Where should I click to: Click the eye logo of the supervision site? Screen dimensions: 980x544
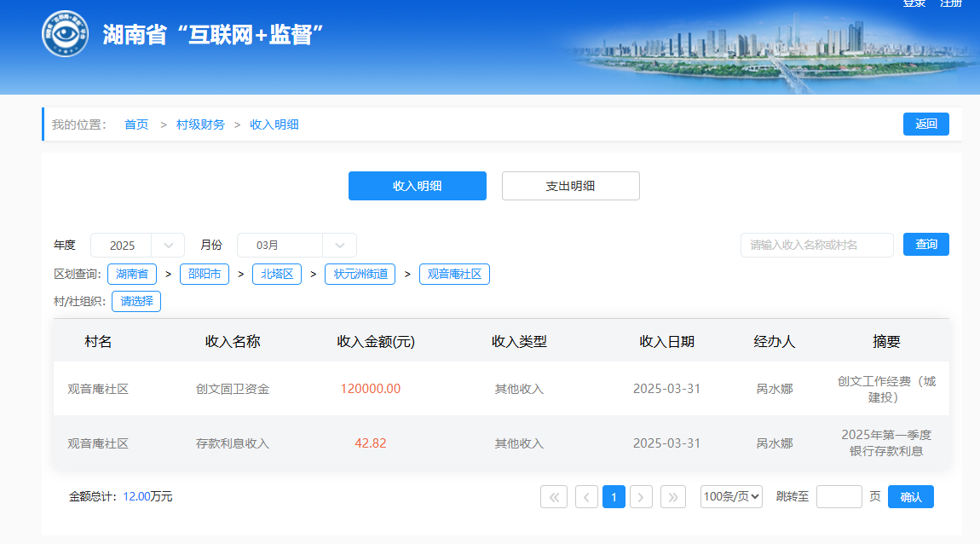(x=65, y=35)
